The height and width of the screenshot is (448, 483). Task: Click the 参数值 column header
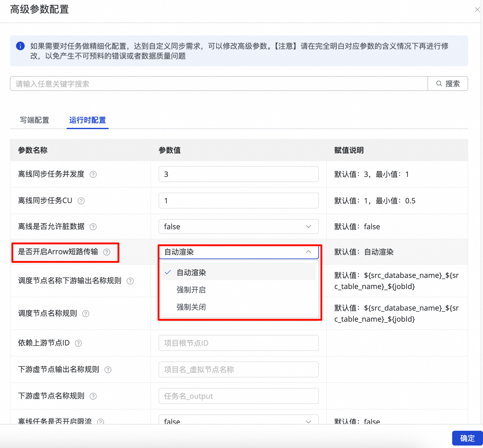coord(170,150)
